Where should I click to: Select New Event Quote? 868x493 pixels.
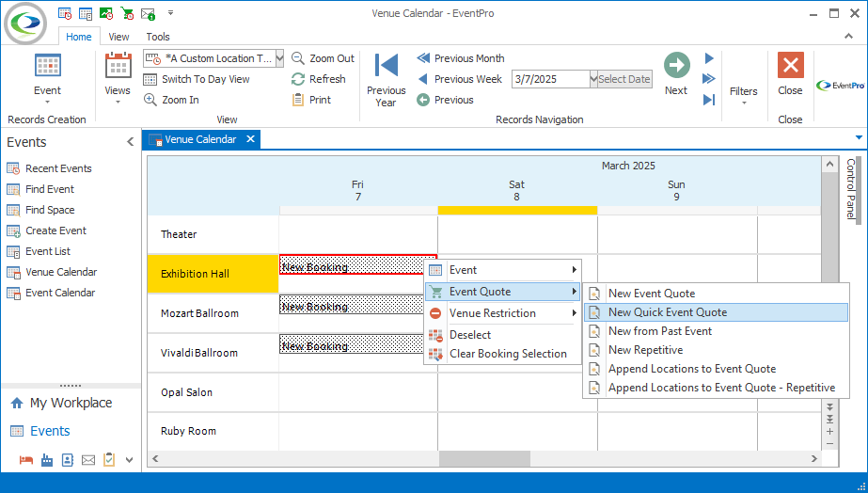717,294
